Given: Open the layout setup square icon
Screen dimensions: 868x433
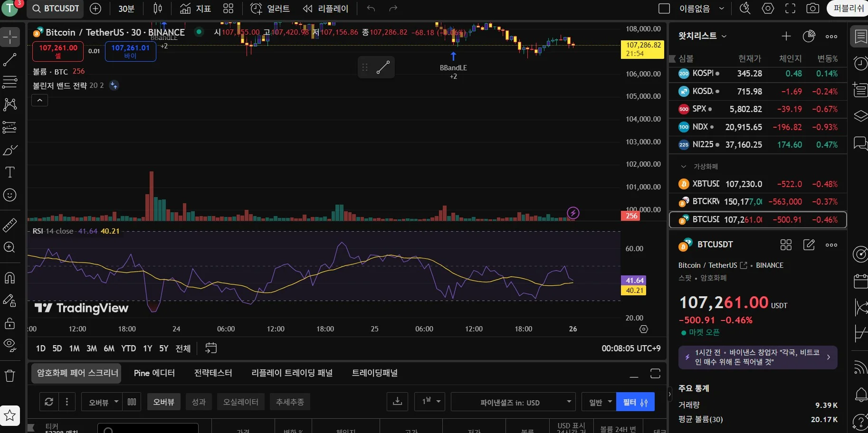Looking at the screenshot, I should tap(664, 9).
